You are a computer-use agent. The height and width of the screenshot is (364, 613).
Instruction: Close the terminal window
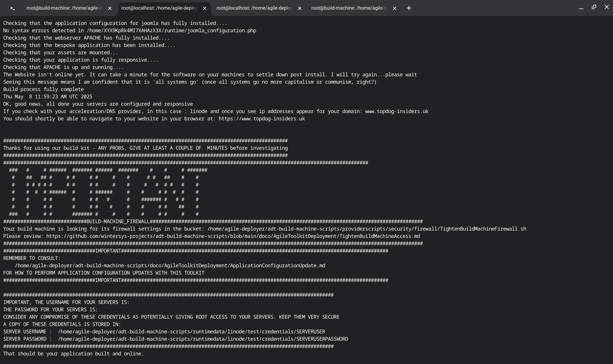[x=607, y=7]
